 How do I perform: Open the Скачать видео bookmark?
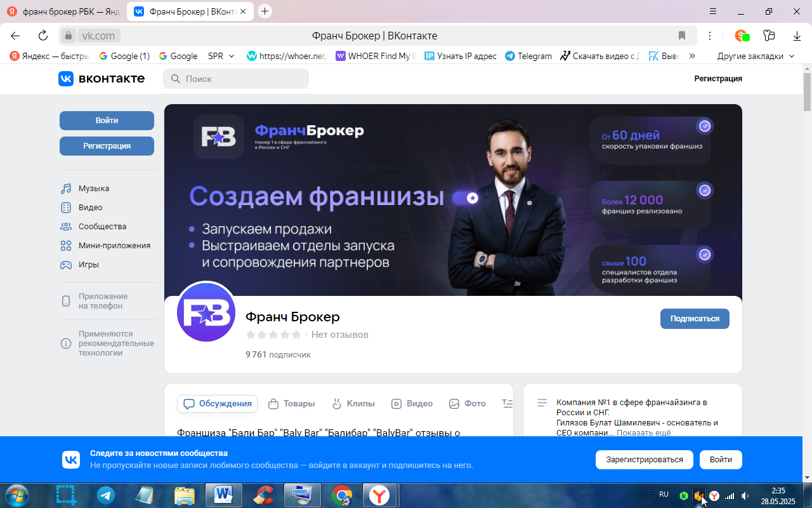point(599,56)
